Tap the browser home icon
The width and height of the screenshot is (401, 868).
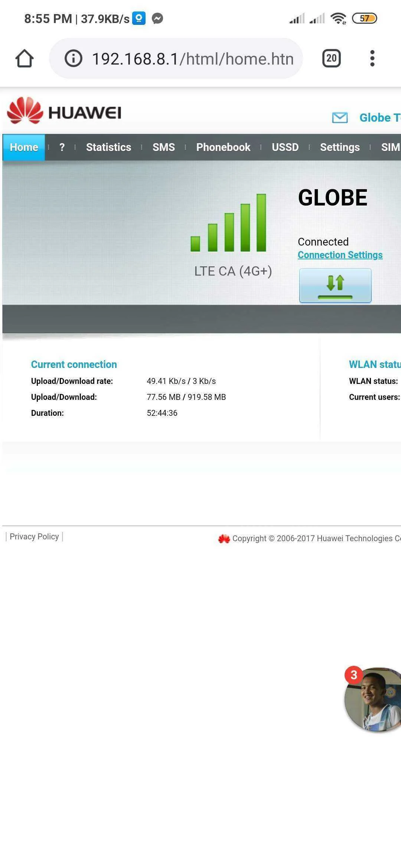pyautogui.click(x=25, y=59)
